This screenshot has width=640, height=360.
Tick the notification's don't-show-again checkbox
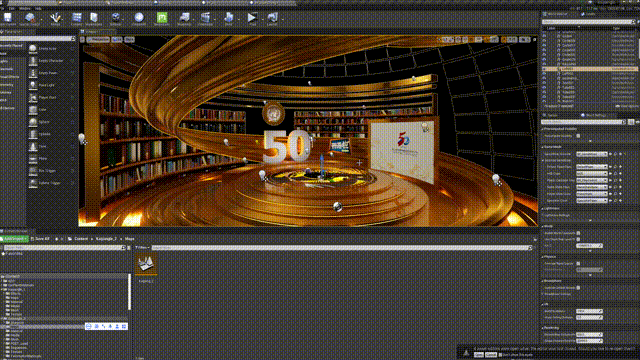pos(500,355)
